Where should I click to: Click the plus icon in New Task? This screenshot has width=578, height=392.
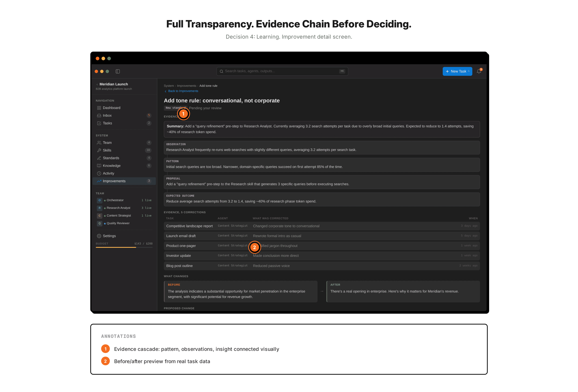coord(447,72)
